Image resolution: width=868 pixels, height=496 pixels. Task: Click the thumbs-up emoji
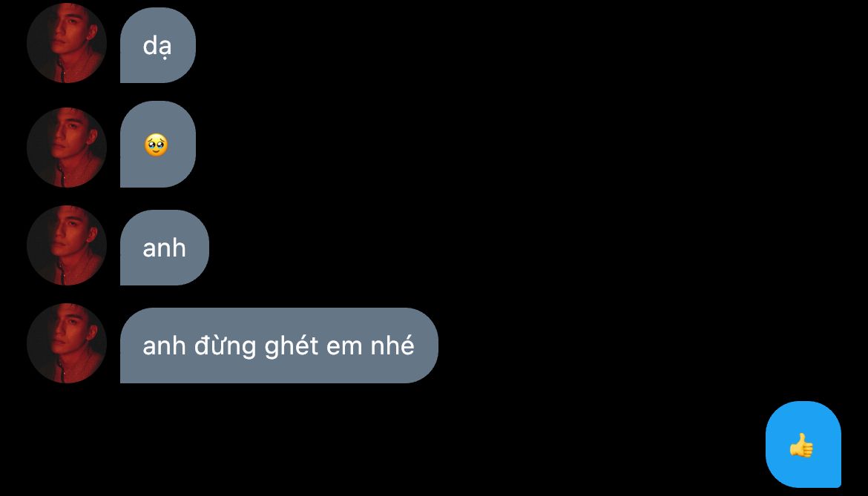(x=801, y=445)
